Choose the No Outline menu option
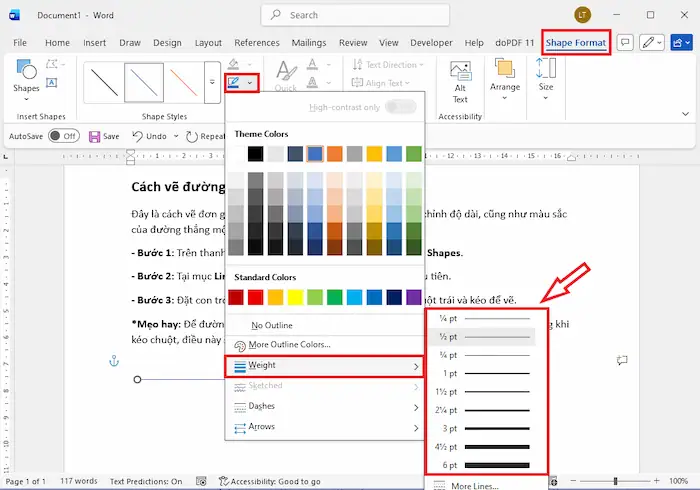 (271, 325)
